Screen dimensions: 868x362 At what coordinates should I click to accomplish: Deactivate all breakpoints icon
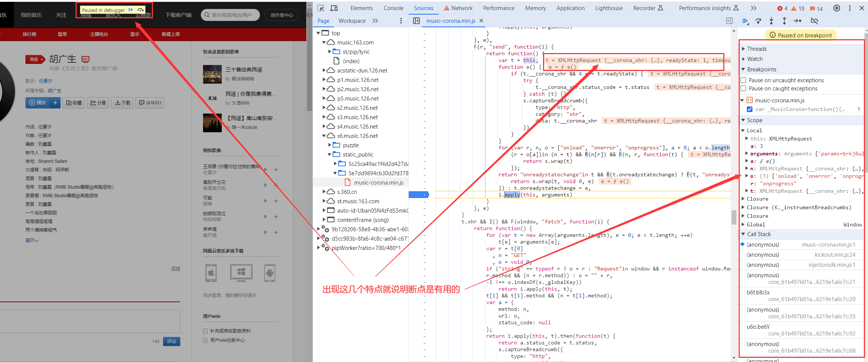click(x=815, y=21)
